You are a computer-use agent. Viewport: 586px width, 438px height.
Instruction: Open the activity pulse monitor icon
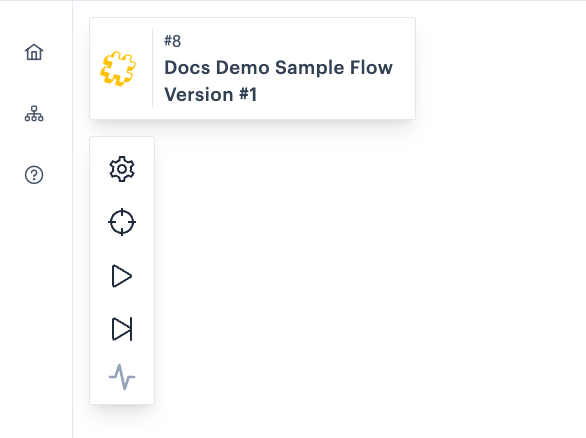pyautogui.click(x=122, y=377)
